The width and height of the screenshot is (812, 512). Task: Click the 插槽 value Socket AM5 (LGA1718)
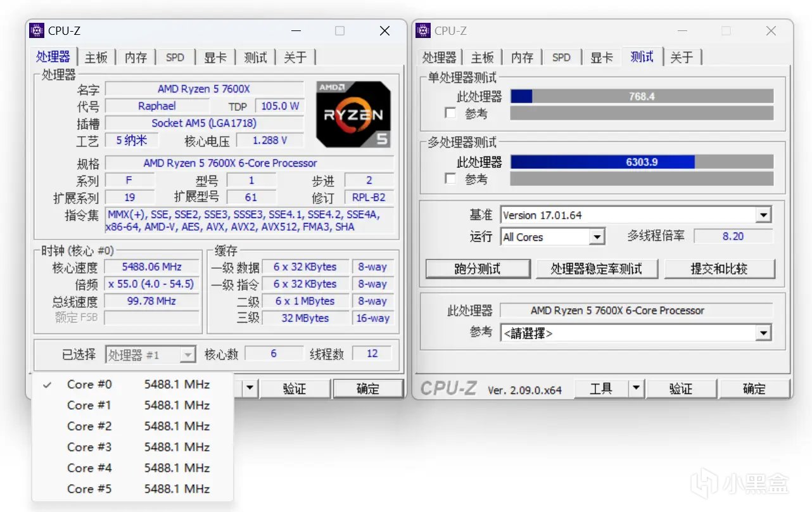(x=204, y=123)
